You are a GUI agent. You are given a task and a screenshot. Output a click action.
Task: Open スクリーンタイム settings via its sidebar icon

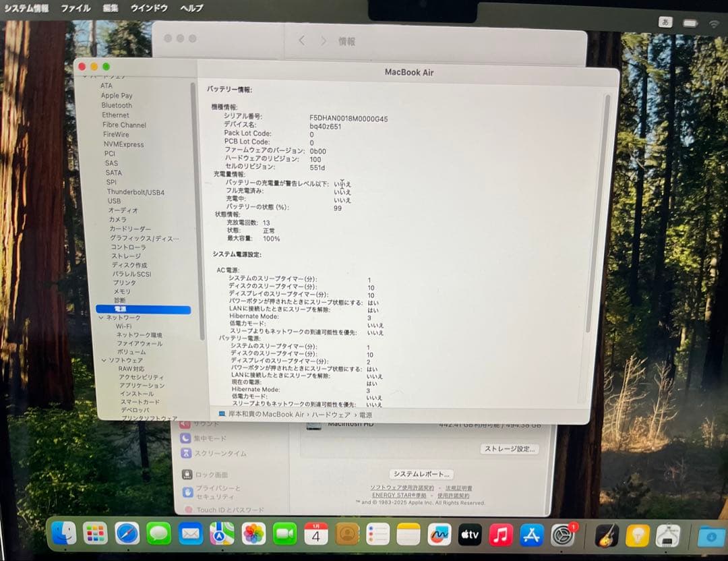pos(186,453)
